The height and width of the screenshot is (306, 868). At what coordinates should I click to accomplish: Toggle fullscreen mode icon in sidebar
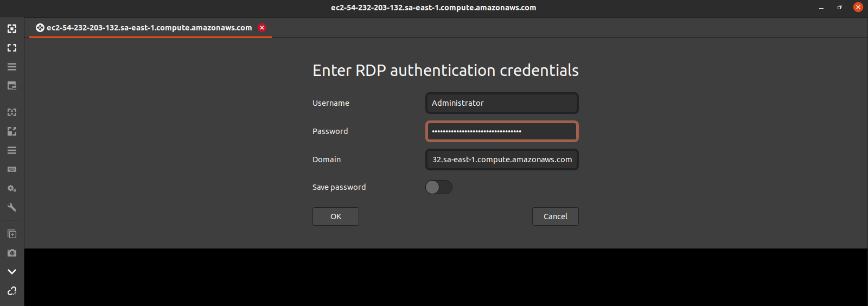[x=12, y=48]
